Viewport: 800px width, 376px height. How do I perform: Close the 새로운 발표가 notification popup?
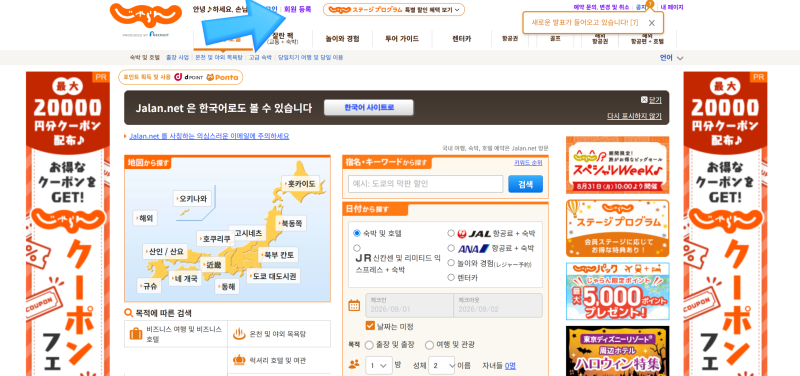point(652,23)
